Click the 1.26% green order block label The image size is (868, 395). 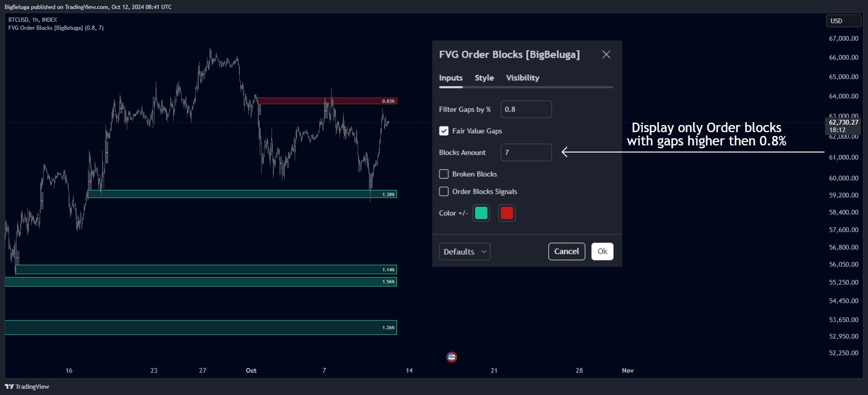pos(388,328)
